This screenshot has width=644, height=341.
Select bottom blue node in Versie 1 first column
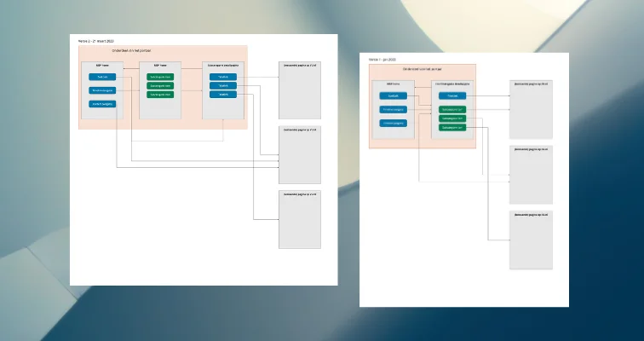pyautogui.click(x=393, y=124)
